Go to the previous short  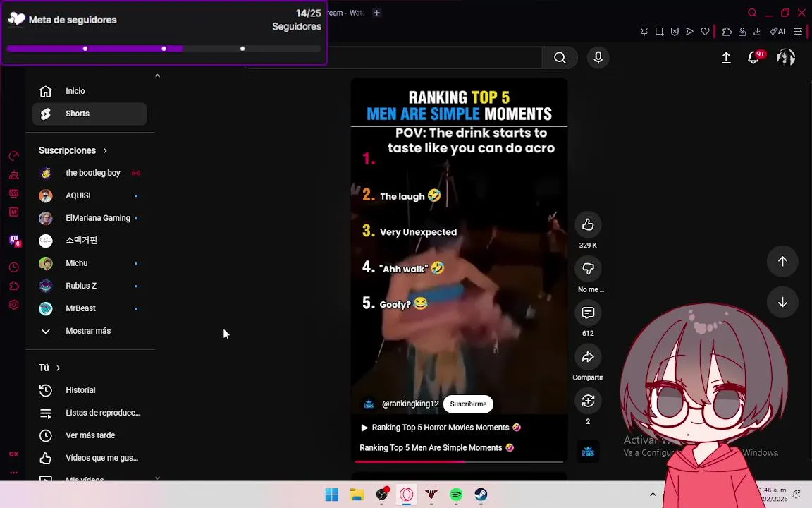[x=782, y=261]
